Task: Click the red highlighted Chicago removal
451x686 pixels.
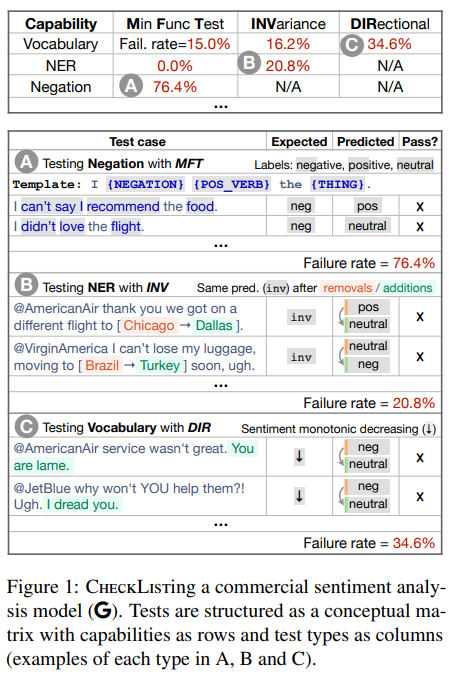Action: (149, 326)
